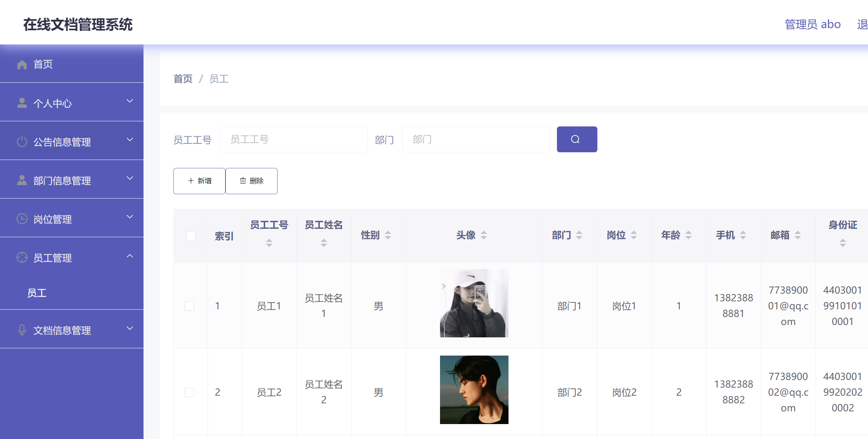
Task: Collapse the 员工管理 menu chevron
Action: [130, 256]
